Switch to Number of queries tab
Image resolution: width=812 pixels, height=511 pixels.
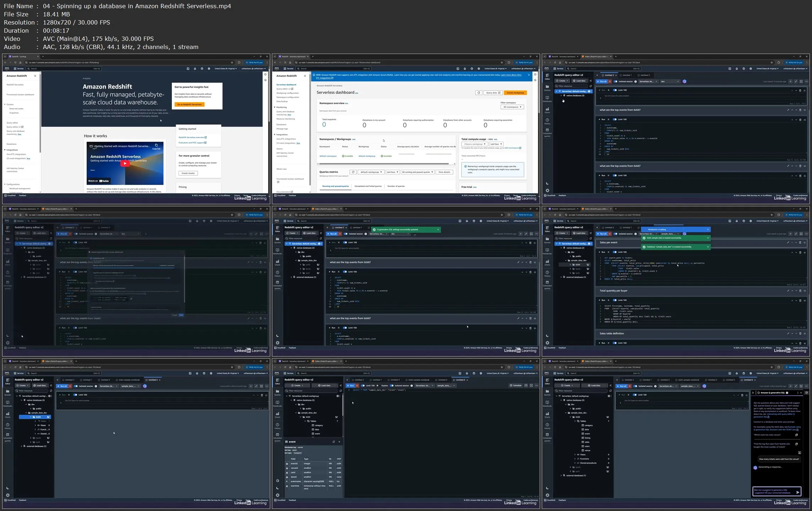tap(396, 186)
